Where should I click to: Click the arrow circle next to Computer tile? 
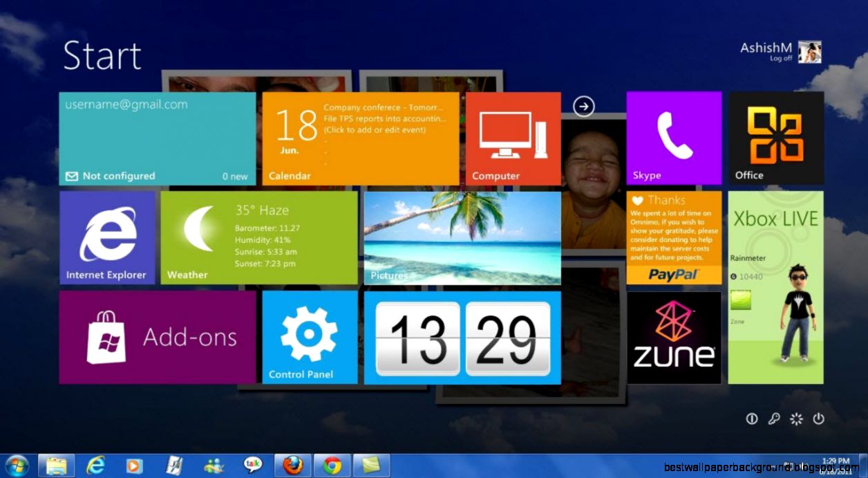tap(584, 106)
